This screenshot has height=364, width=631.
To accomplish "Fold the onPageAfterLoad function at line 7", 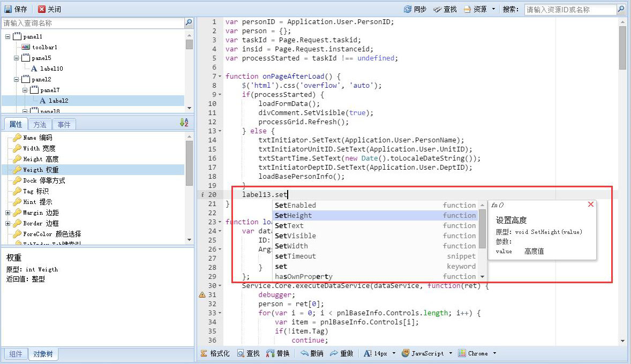I will point(220,77).
